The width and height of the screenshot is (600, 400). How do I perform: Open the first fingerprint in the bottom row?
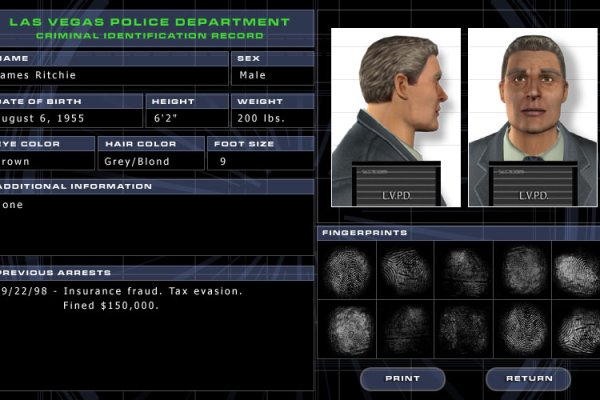click(347, 328)
